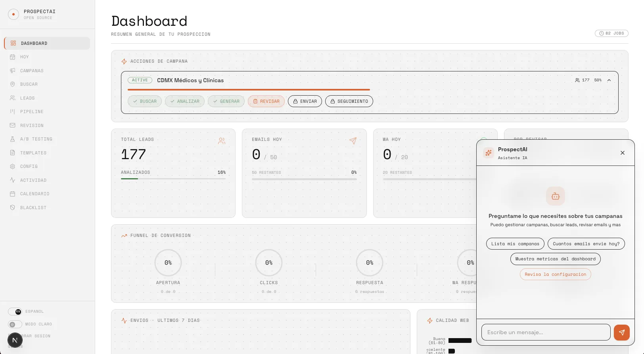Image resolution: width=644 pixels, height=354 pixels.
Task: Click the Campañas megaphone icon
Action: tap(13, 71)
